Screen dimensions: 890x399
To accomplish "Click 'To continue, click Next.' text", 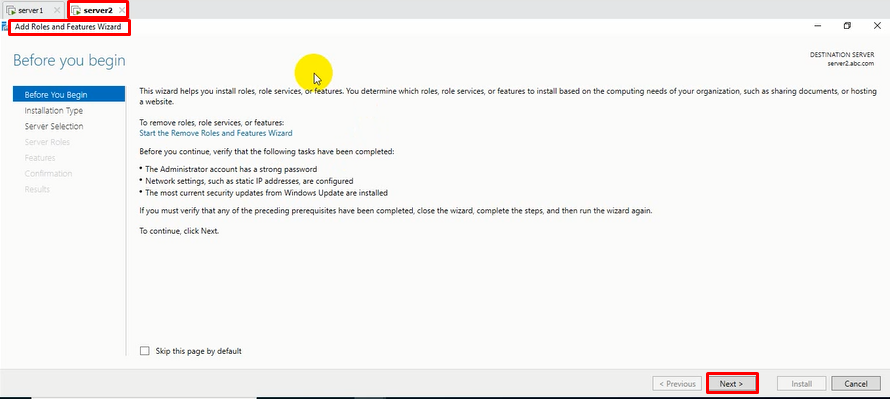I will (x=179, y=231).
